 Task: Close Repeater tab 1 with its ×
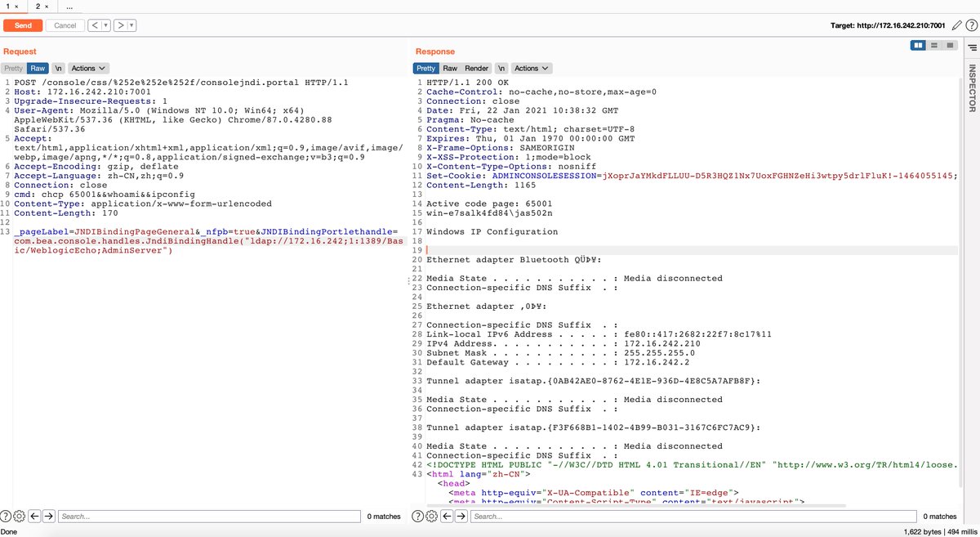(18, 6)
